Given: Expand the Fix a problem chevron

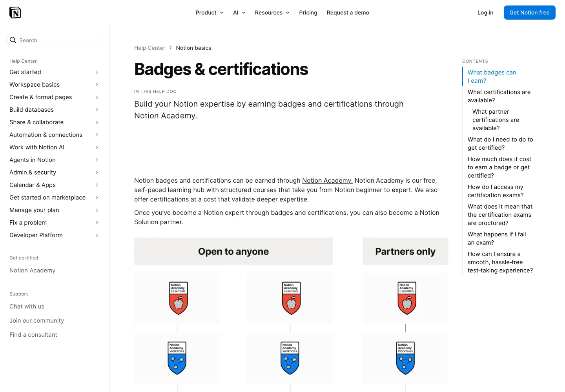Looking at the screenshot, I should tap(97, 223).
